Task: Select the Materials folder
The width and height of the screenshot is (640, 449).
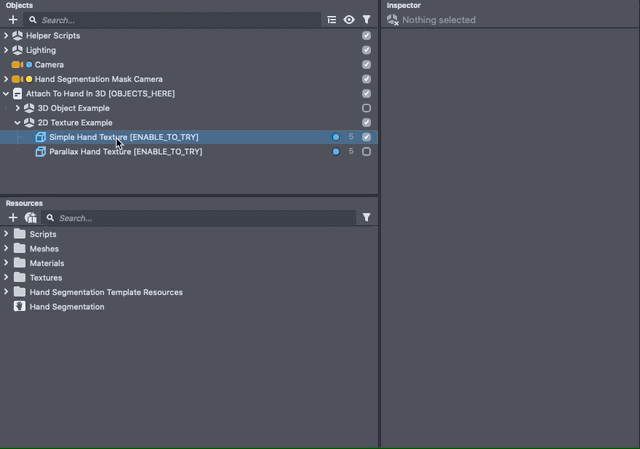Action: tap(46, 263)
